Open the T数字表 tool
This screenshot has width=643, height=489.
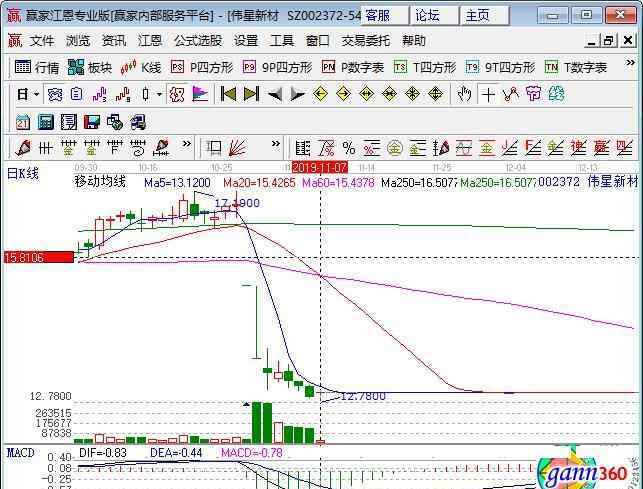click(x=575, y=67)
